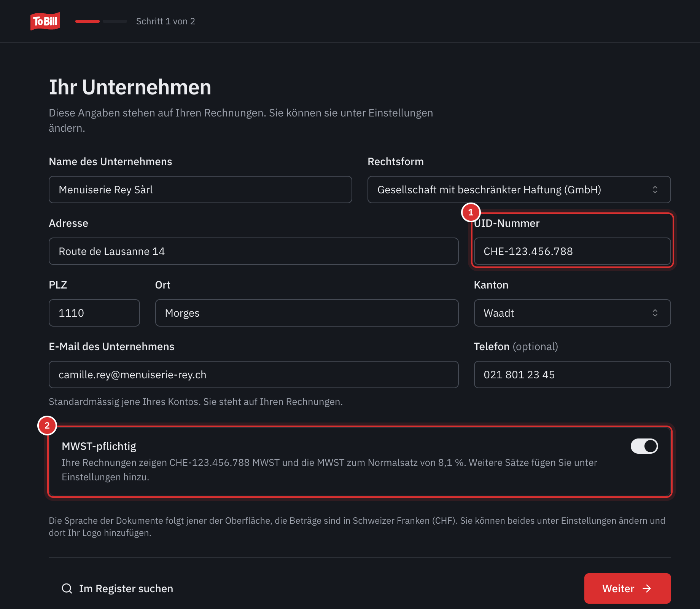Viewport: 700px width, 609px height.
Task: Click the Weiter button
Action: pyautogui.click(x=627, y=588)
